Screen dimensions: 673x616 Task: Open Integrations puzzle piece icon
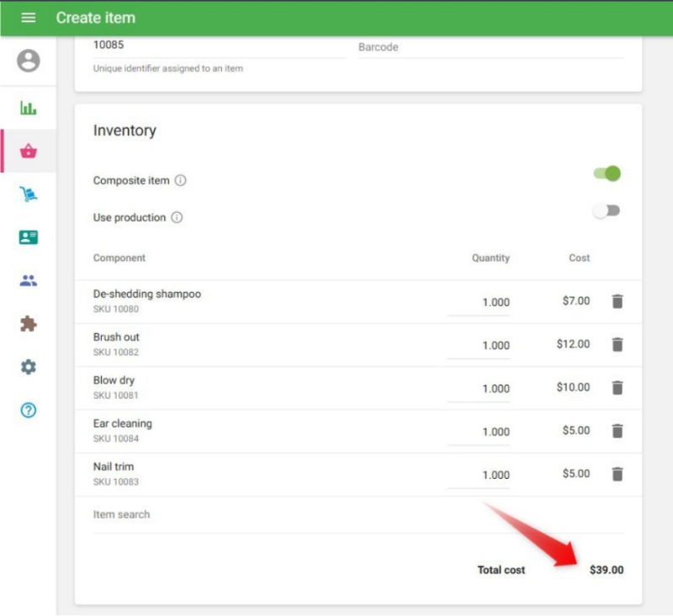click(29, 324)
